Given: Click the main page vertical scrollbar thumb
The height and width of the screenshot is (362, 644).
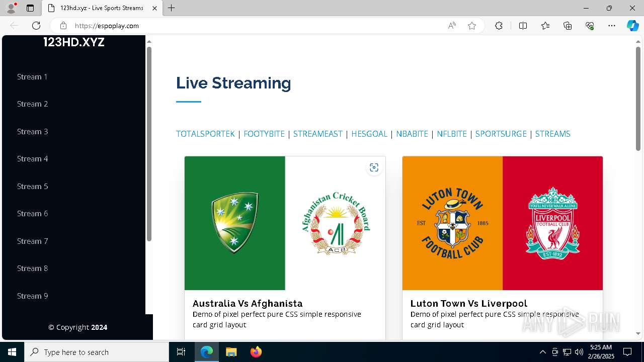Looking at the screenshot, I should (638, 98).
